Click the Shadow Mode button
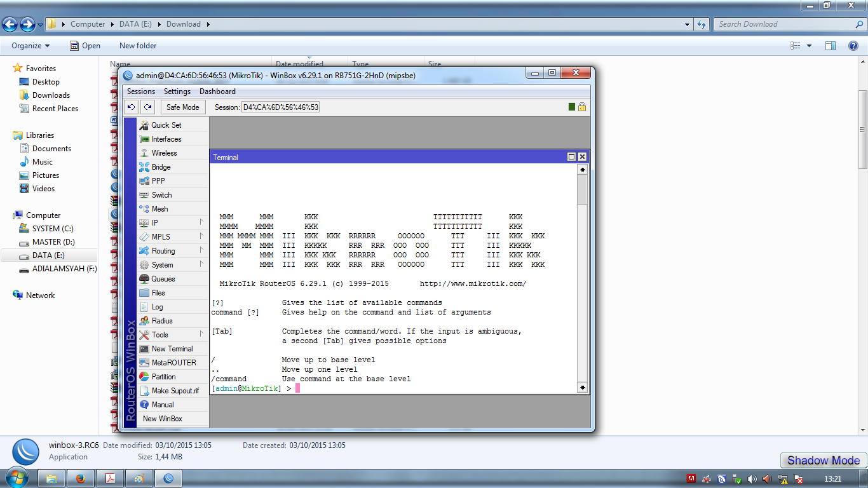Image resolution: width=868 pixels, height=488 pixels. click(823, 461)
